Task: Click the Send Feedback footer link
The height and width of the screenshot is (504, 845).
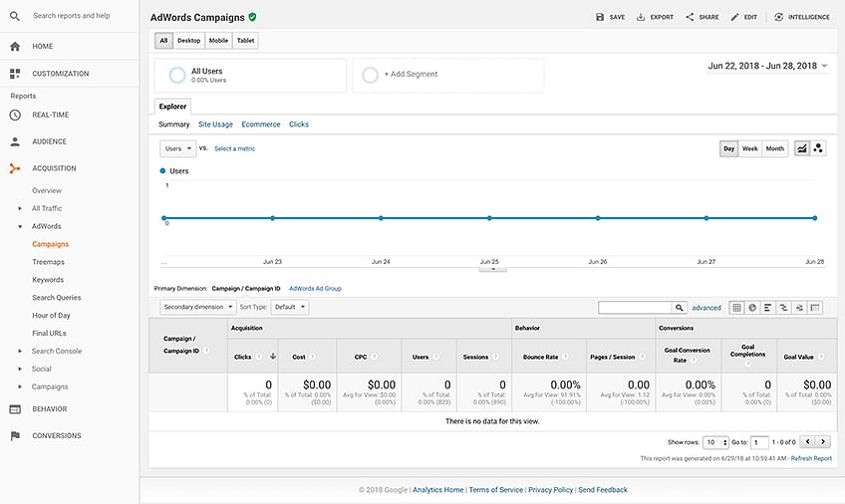Action: pos(603,490)
